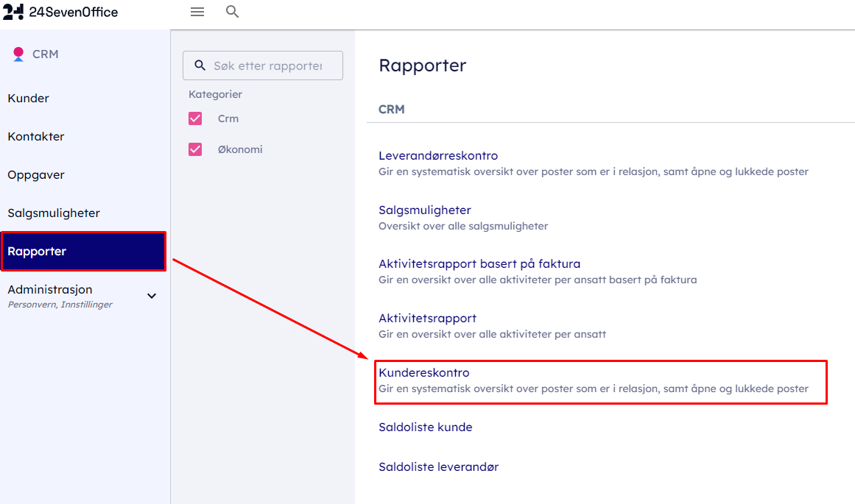Viewport: 855px width, 504px height.
Task: Open the hamburger menu icon
Action: (197, 12)
